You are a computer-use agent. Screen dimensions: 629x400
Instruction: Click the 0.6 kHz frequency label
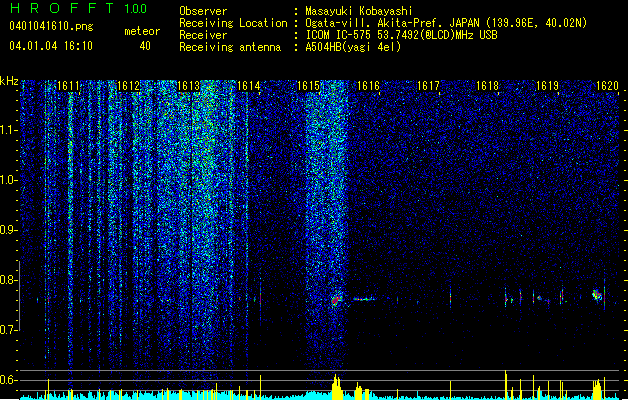tap(8, 380)
